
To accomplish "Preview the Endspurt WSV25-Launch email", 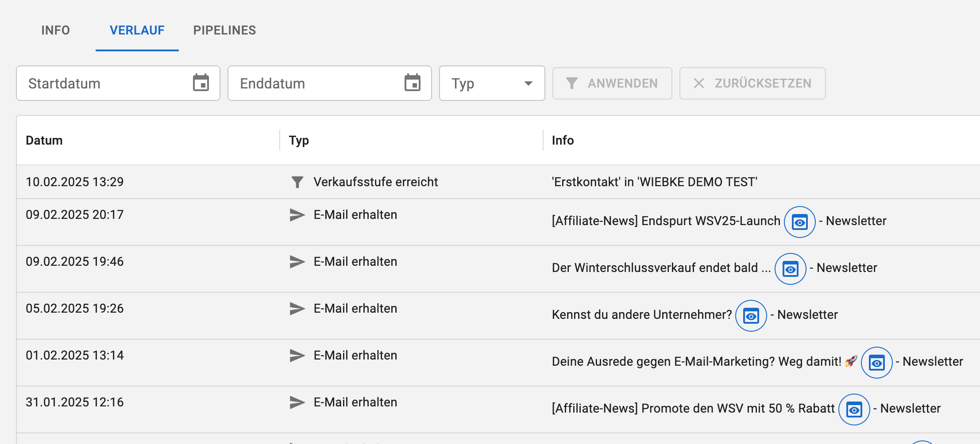I will 800,222.
